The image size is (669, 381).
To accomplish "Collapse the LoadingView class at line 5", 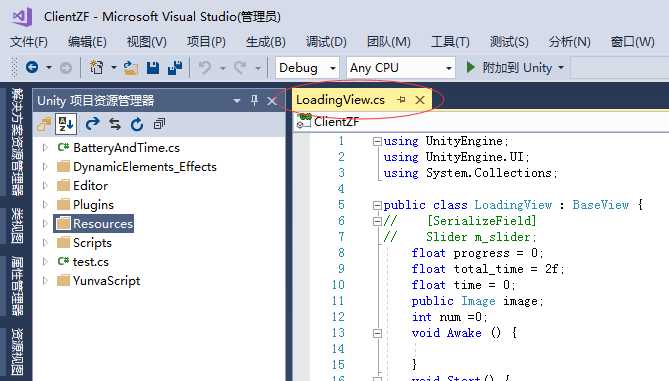I will (377, 205).
